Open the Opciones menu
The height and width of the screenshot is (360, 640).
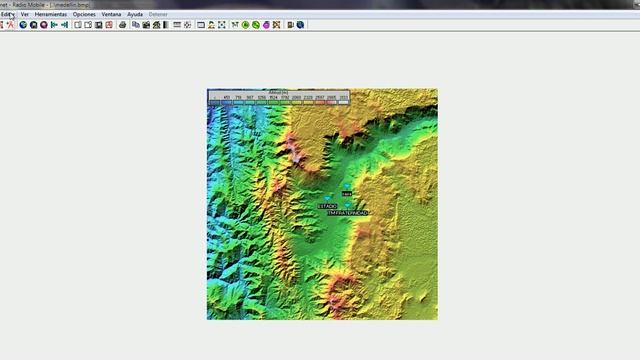[x=84, y=14]
